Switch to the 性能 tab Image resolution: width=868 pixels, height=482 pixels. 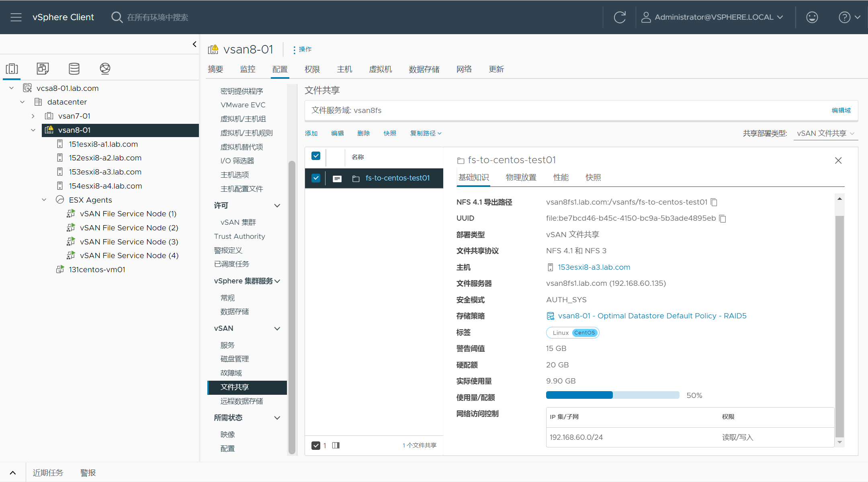coord(561,177)
